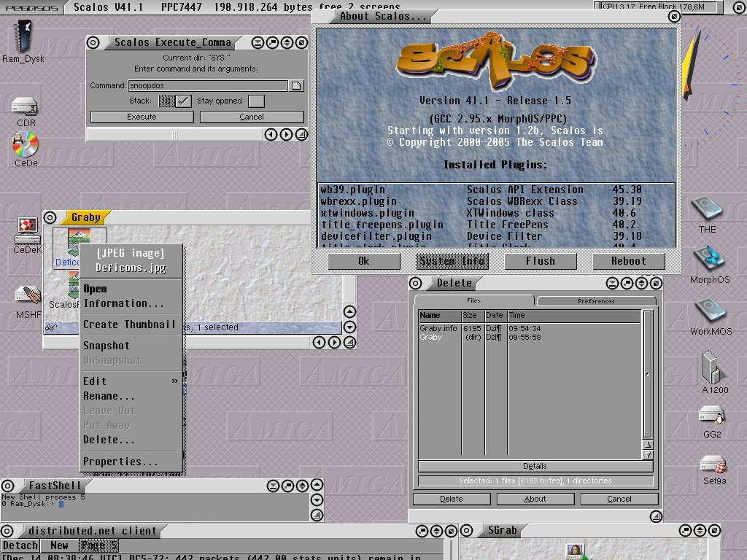This screenshot has height=560, width=747.
Task: Toggle the checkmark next to Stack field
Action: [183, 101]
